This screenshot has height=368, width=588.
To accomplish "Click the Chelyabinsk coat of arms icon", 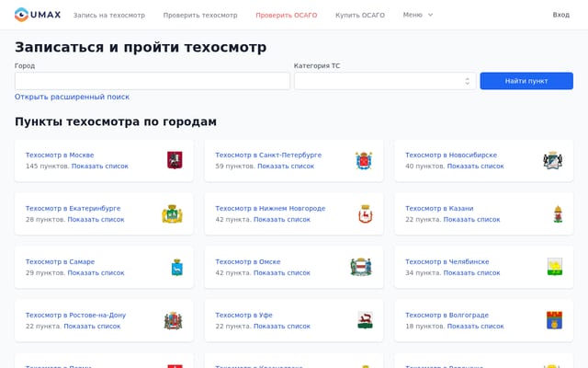I will tap(555, 267).
